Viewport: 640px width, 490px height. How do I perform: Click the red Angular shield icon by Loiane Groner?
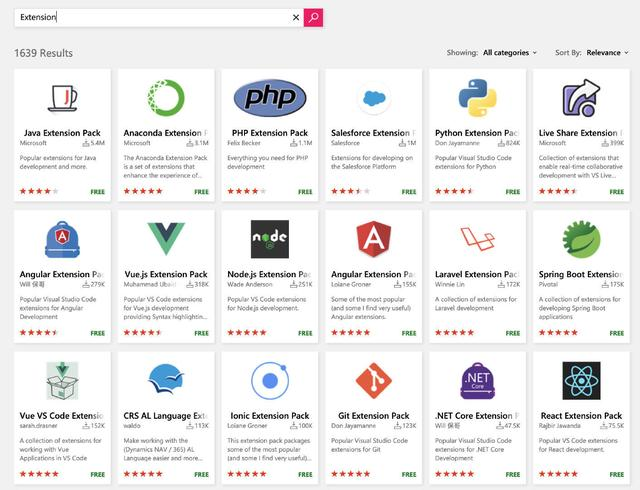pyautogui.click(x=374, y=239)
